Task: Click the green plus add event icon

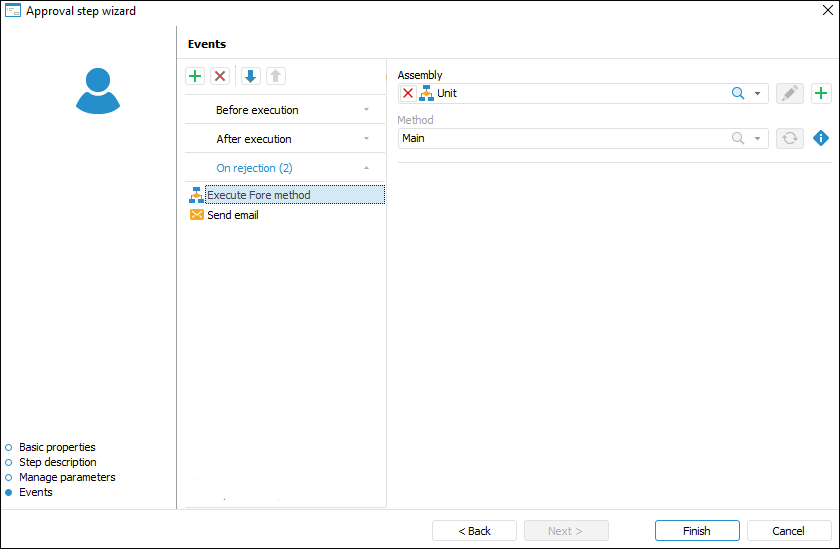Action: [x=195, y=76]
